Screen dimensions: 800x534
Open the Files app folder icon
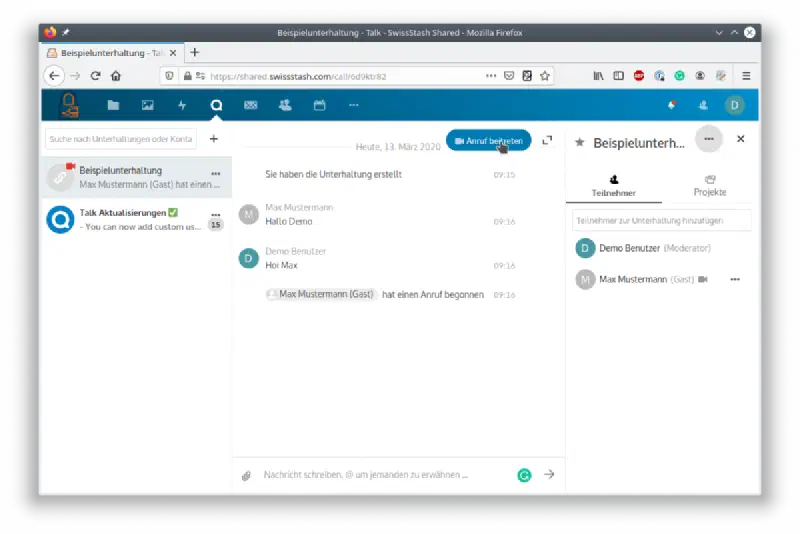pyautogui.click(x=113, y=106)
